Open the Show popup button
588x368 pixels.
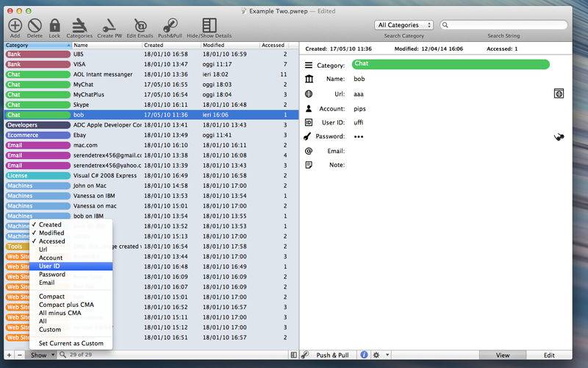[42, 355]
